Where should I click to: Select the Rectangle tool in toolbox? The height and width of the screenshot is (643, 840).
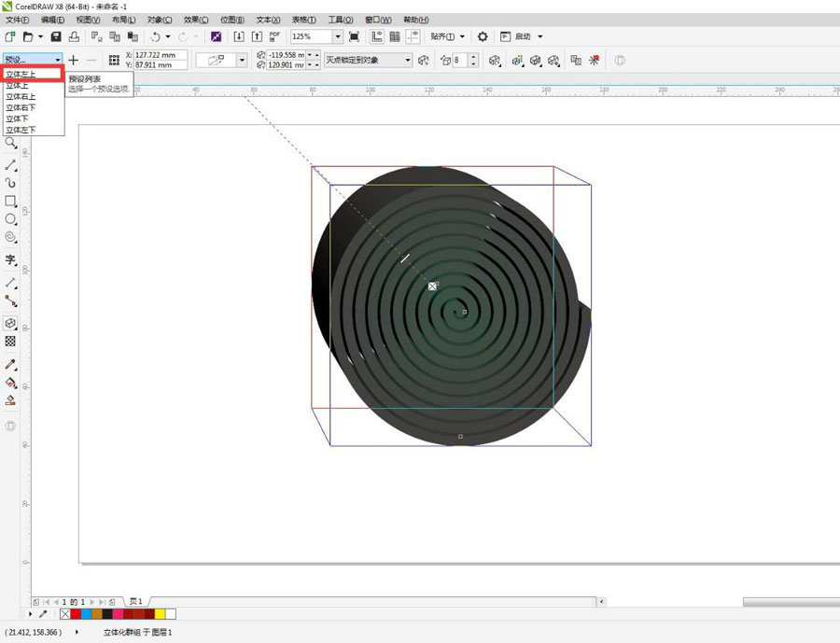tap(10, 201)
